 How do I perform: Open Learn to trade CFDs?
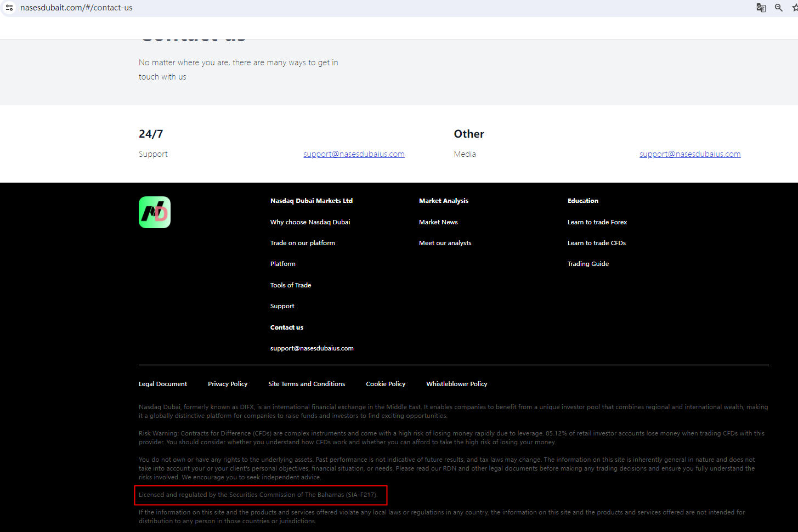[x=597, y=243]
